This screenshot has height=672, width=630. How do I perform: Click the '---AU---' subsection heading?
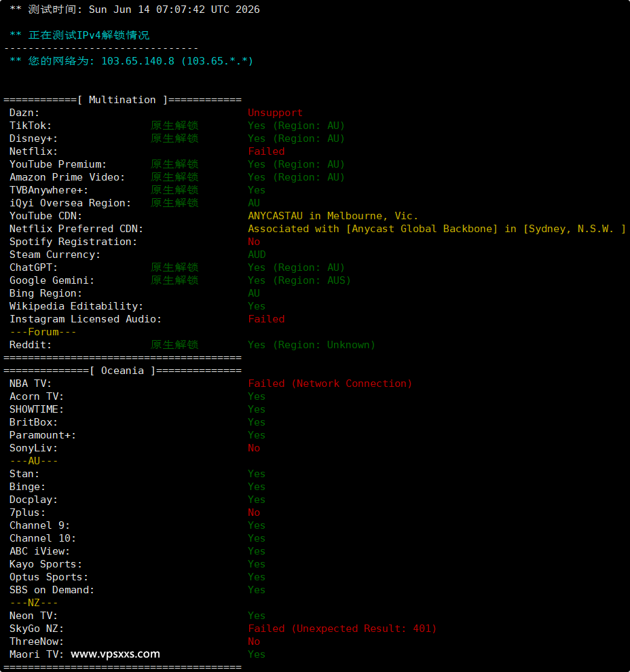click(x=33, y=461)
